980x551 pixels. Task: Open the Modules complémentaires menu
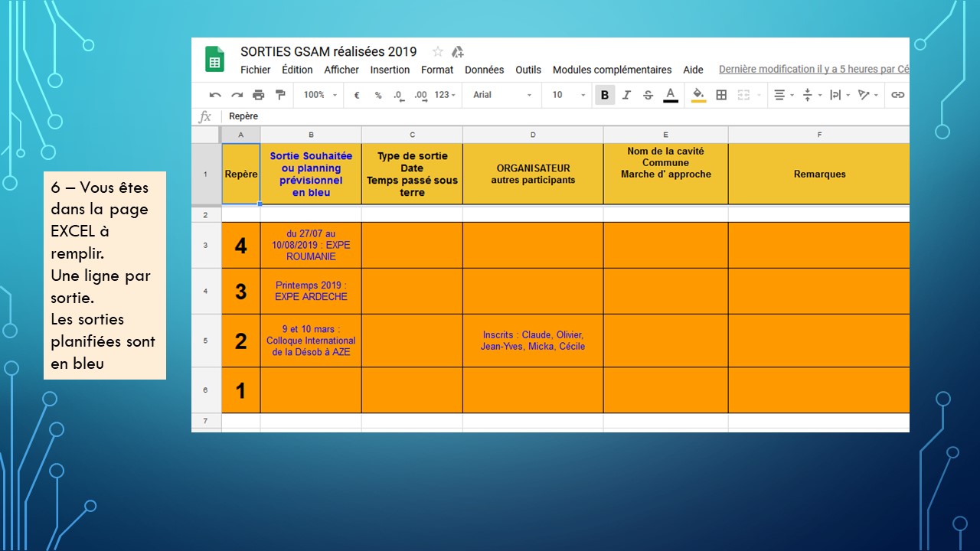tap(612, 70)
